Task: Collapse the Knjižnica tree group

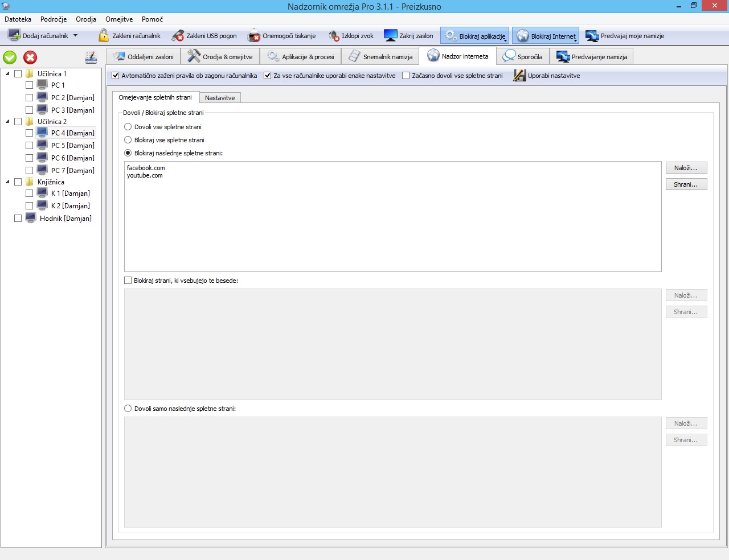Action: point(7,182)
